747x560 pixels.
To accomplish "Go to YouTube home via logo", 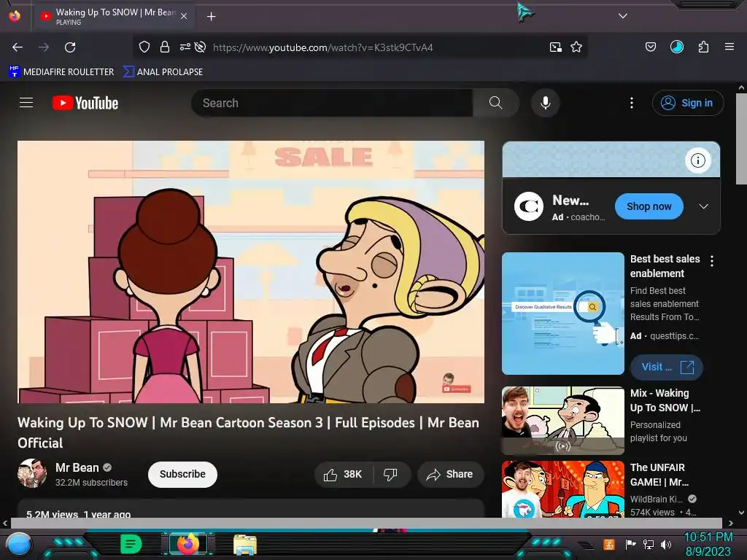I will point(85,103).
